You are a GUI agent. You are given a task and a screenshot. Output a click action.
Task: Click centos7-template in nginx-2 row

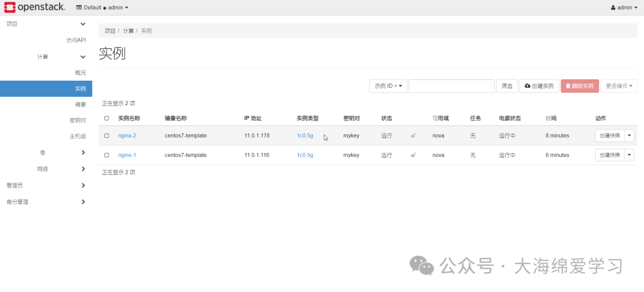click(x=185, y=136)
